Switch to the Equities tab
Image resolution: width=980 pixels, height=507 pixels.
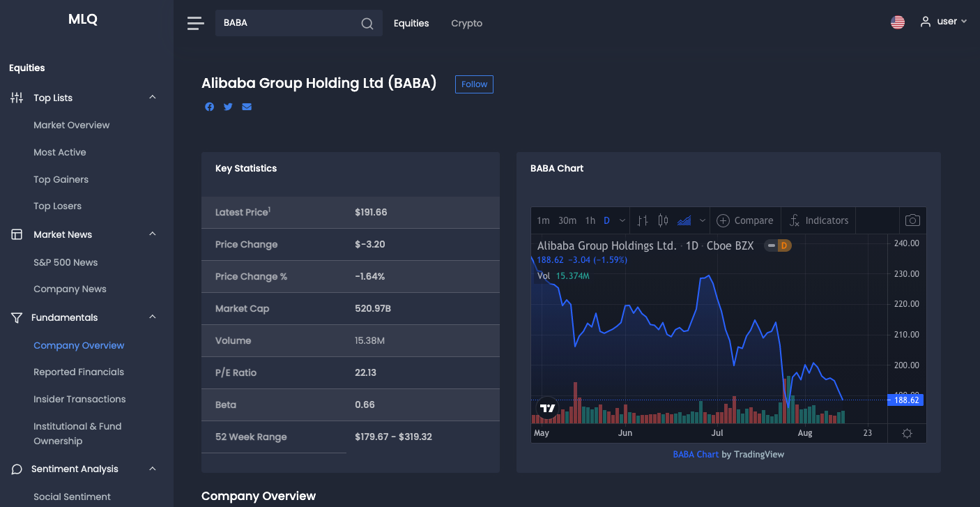pyautogui.click(x=411, y=23)
